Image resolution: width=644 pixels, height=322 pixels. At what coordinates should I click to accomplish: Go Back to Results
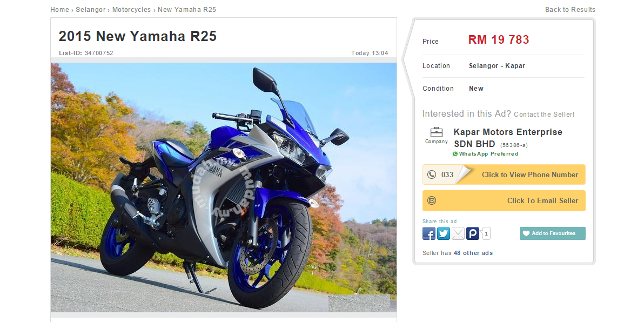(570, 9)
